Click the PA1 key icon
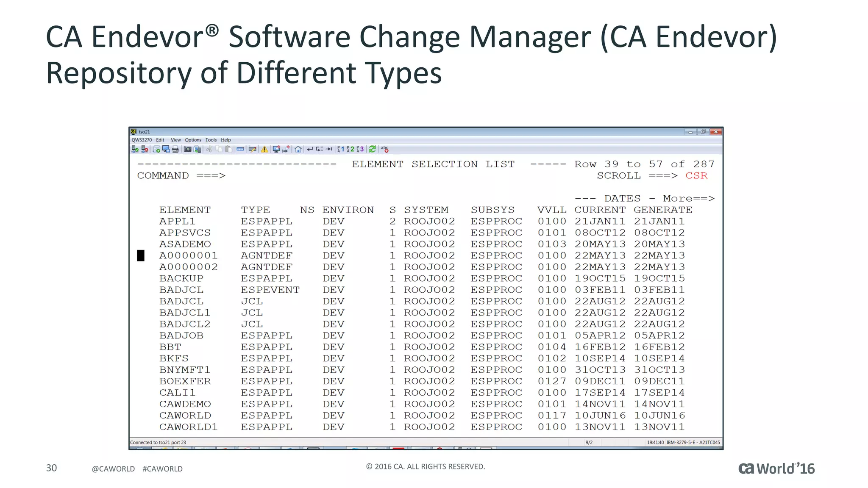Image resolution: width=868 pixels, height=488 pixels. [x=340, y=149]
